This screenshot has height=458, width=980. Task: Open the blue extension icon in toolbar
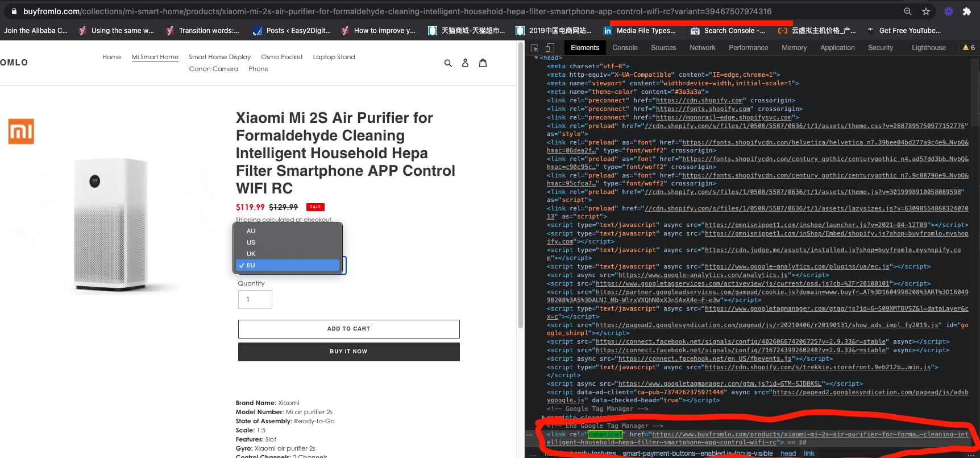949,11
